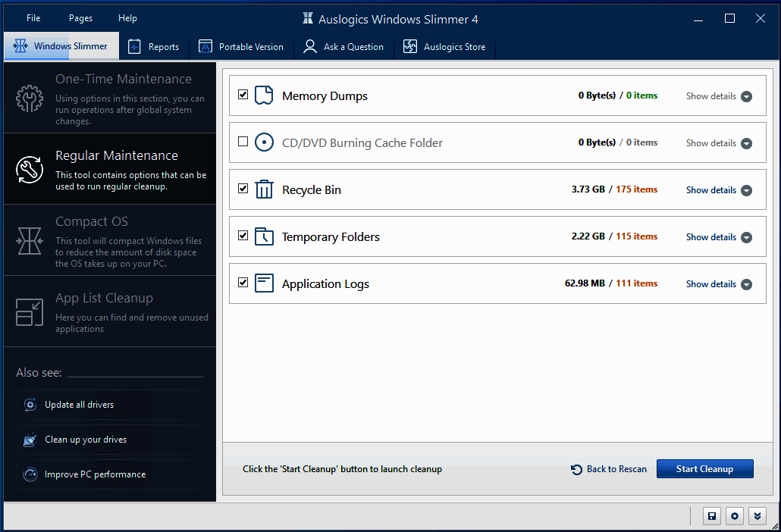The height and width of the screenshot is (532, 781).
Task: Open the File menu
Action: click(33, 18)
